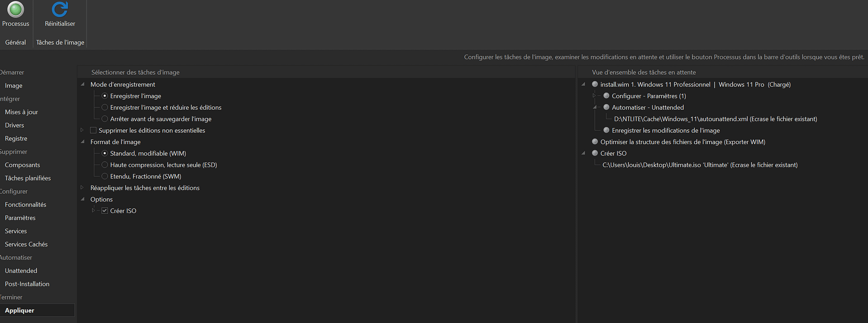
Task: Go to Unattended page in sidebar
Action: click(21, 270)
